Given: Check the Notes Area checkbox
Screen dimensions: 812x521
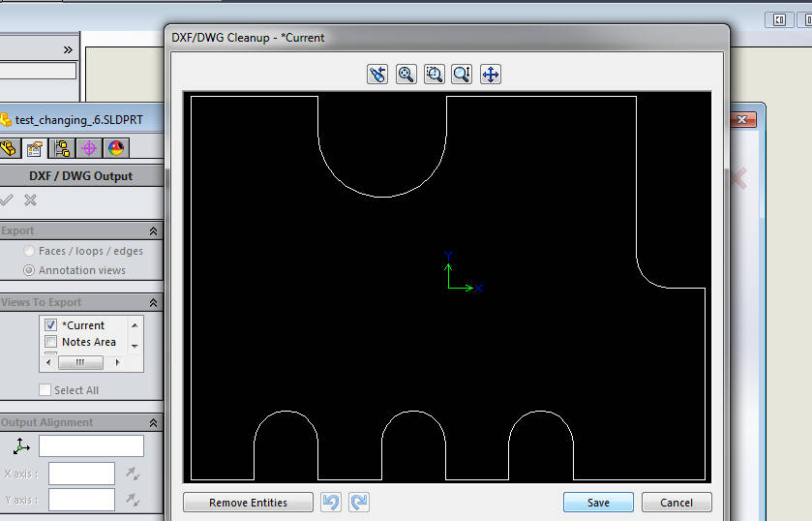Looking at the screenshot, I should (50, 342).
